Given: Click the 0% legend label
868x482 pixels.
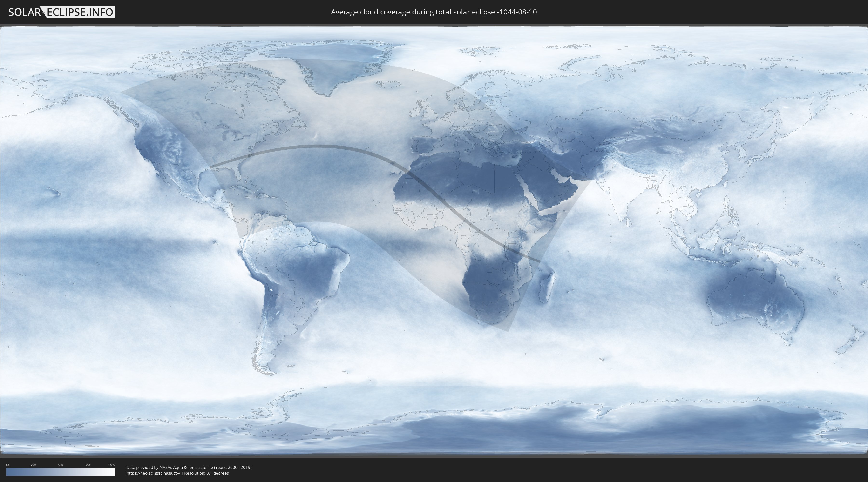Looking at the screenshot, I should point(8,465).
